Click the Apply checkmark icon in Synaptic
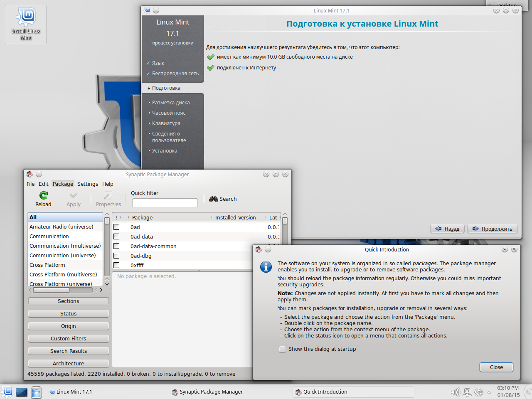 coord(74,195)
